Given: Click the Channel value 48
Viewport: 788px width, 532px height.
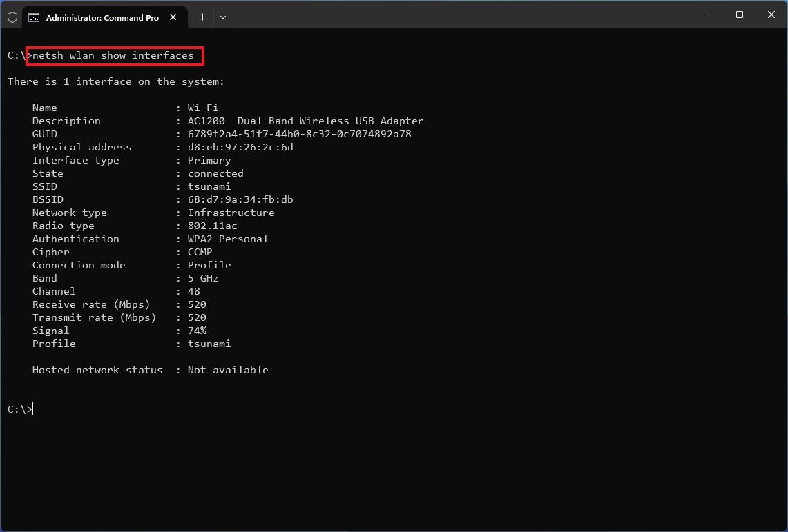Looking at the screenshot, I should pos(193,291).
